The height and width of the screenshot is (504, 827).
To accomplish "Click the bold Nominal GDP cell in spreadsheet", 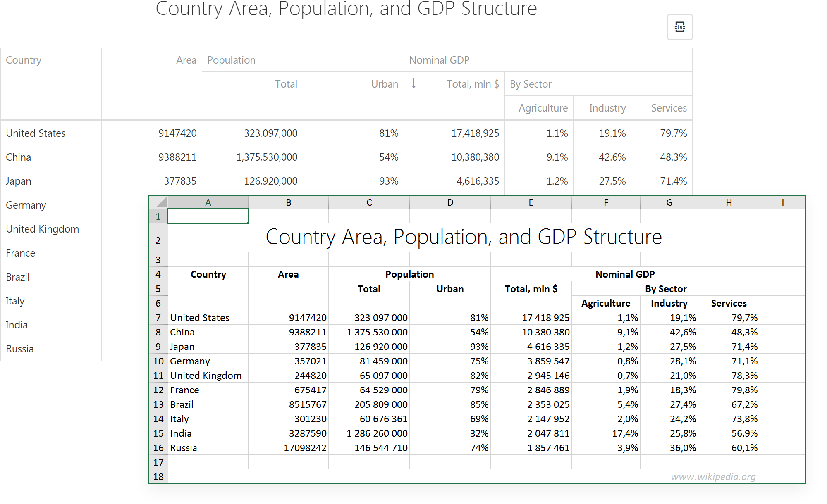I will (625, 274).
